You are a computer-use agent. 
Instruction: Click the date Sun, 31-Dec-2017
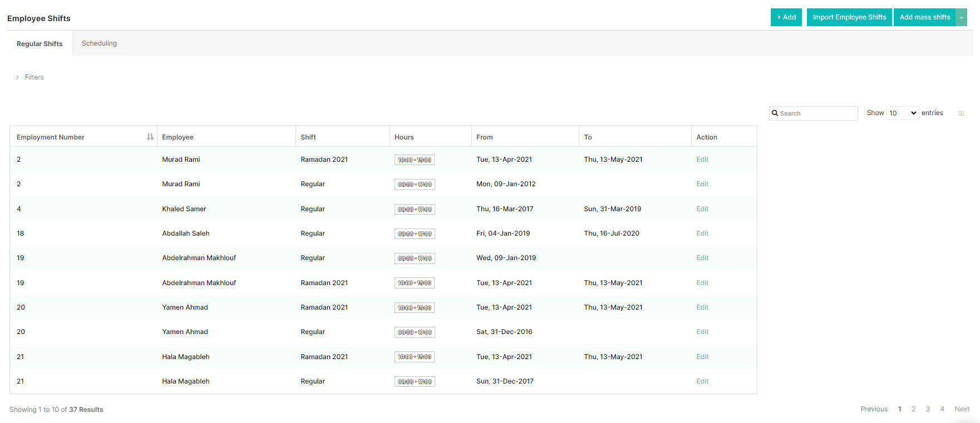tap(505, 381)
